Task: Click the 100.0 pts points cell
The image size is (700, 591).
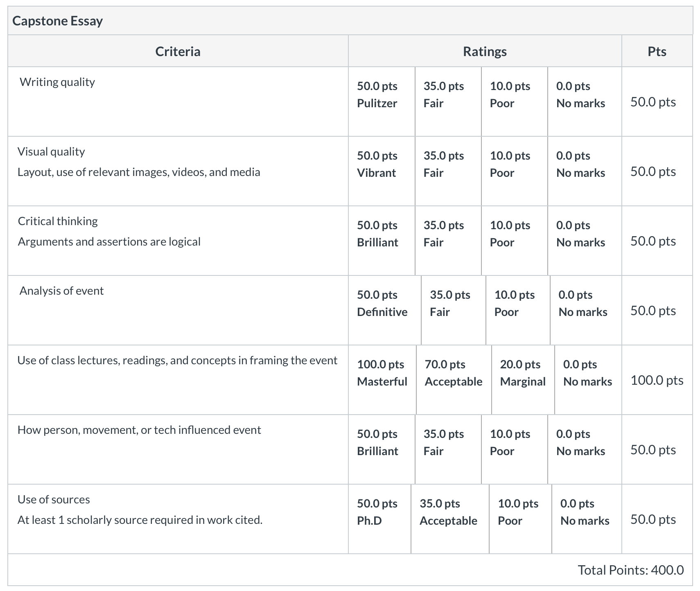Action: click(657, 380)
